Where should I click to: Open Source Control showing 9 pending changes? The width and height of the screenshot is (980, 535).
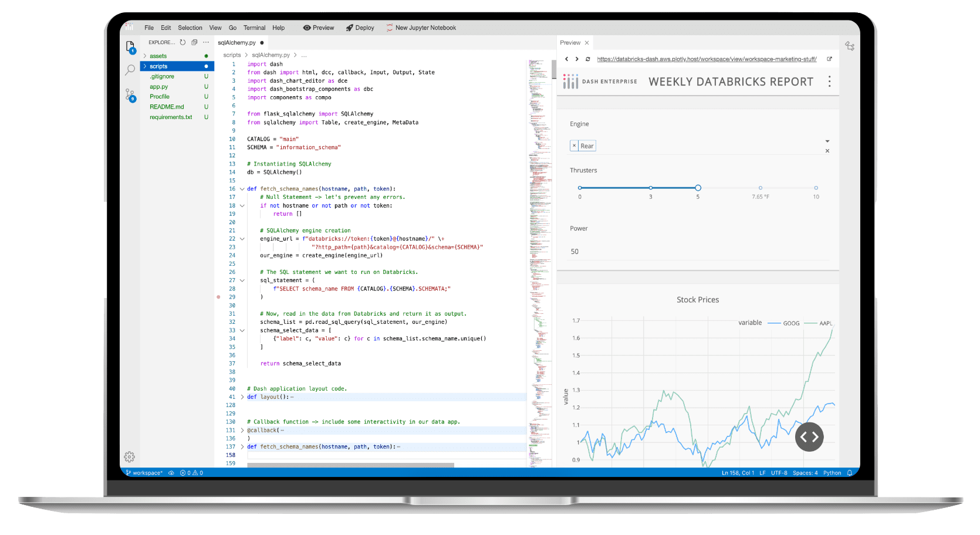coord(129,94)
